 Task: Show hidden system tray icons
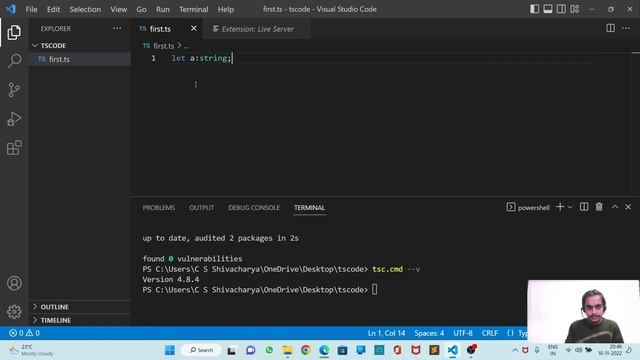click(515, 350)
